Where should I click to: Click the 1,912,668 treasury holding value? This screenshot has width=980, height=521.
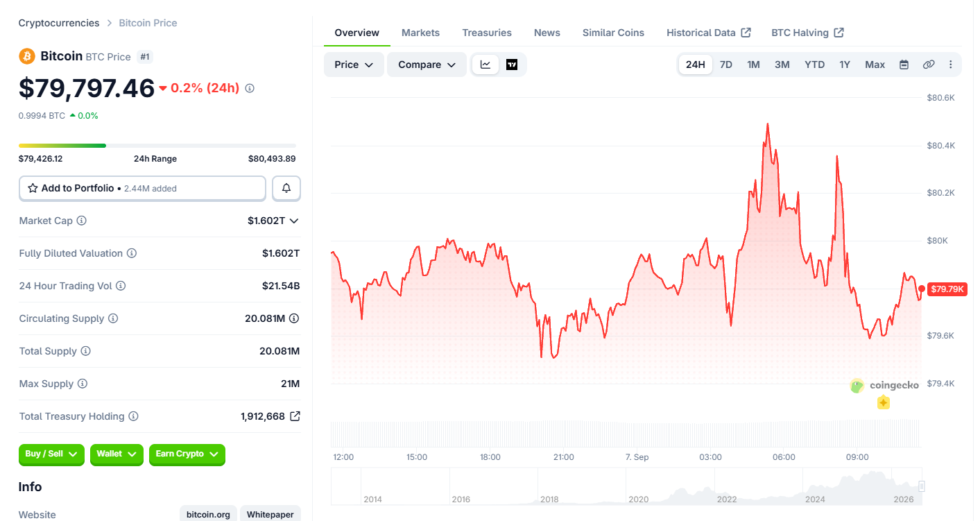pos(263,416)
